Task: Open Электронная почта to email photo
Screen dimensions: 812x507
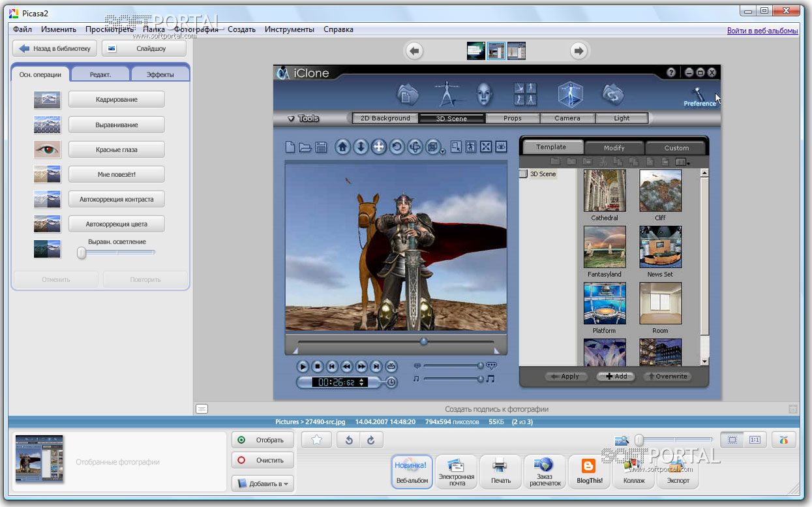Action: pos(456,472)
